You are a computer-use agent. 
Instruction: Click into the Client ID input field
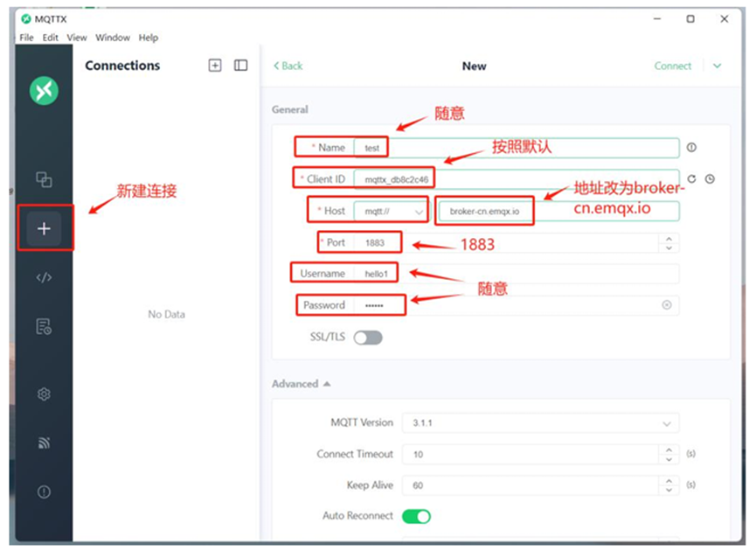point(517,179)
